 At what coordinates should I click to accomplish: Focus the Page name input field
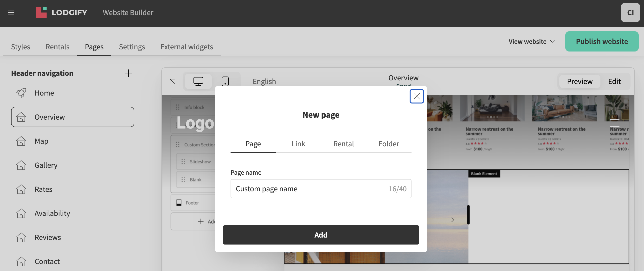pyautogui.click(x=321, y=189)
